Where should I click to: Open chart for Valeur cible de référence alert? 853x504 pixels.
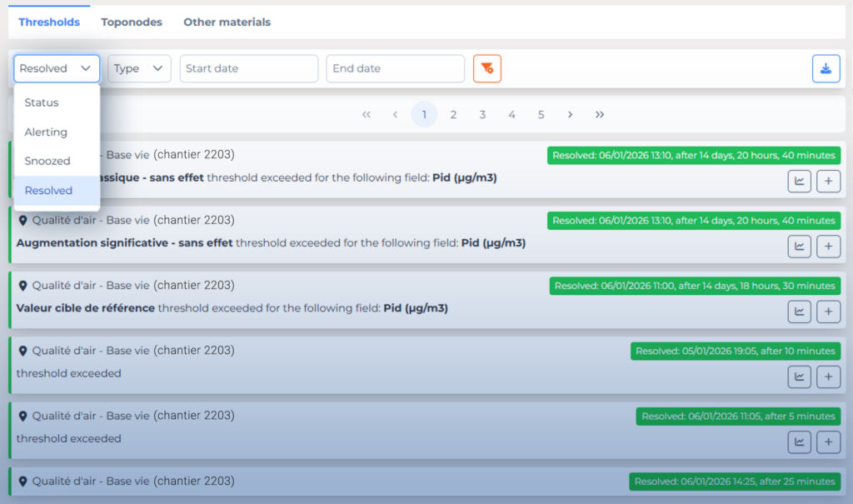click(800, 311)
